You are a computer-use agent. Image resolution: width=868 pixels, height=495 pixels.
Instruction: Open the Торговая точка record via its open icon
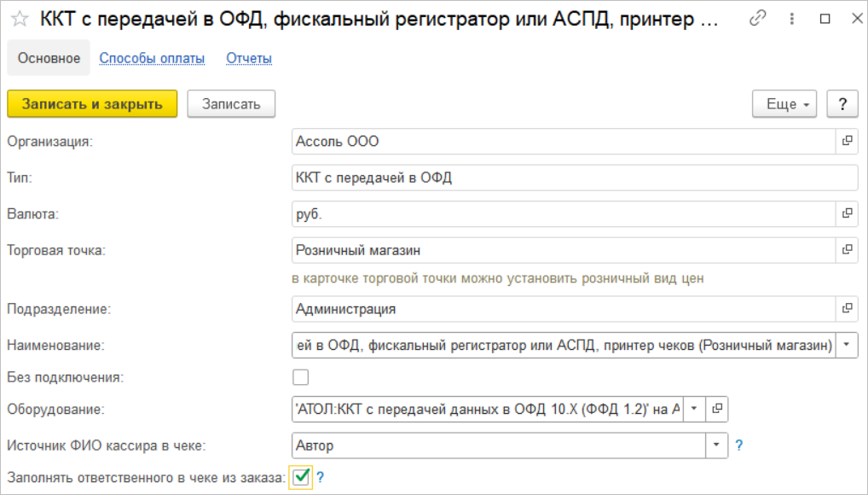click(x=847, y=250)
